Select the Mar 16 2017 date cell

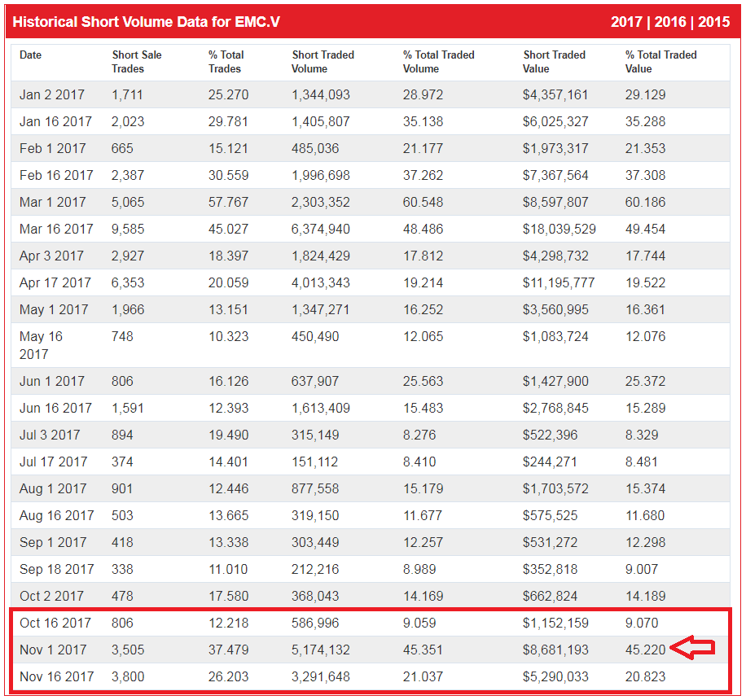(x=56, y=230)
